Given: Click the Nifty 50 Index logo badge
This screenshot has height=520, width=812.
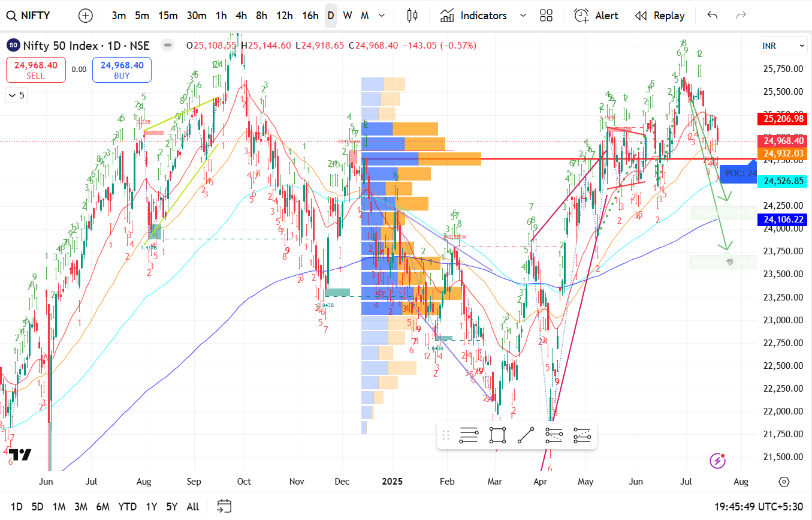Looking at the screenshot, I should 13,45.
